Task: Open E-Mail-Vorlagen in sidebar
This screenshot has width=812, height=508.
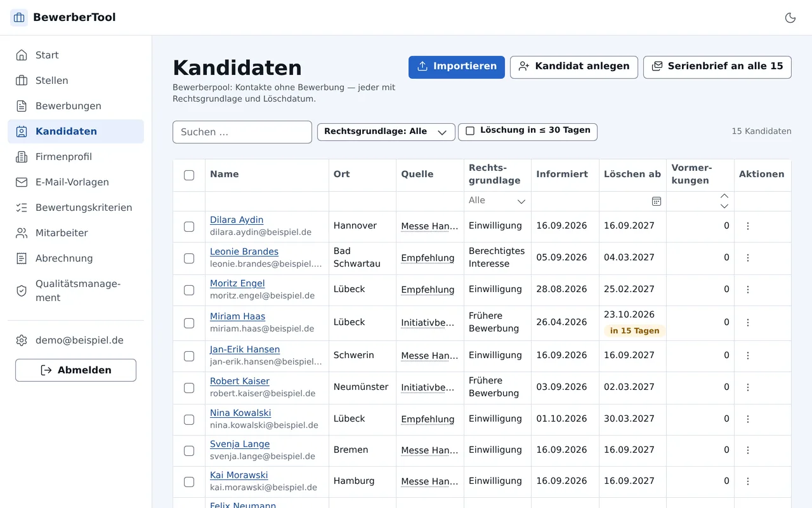Action: pos(75,182)
